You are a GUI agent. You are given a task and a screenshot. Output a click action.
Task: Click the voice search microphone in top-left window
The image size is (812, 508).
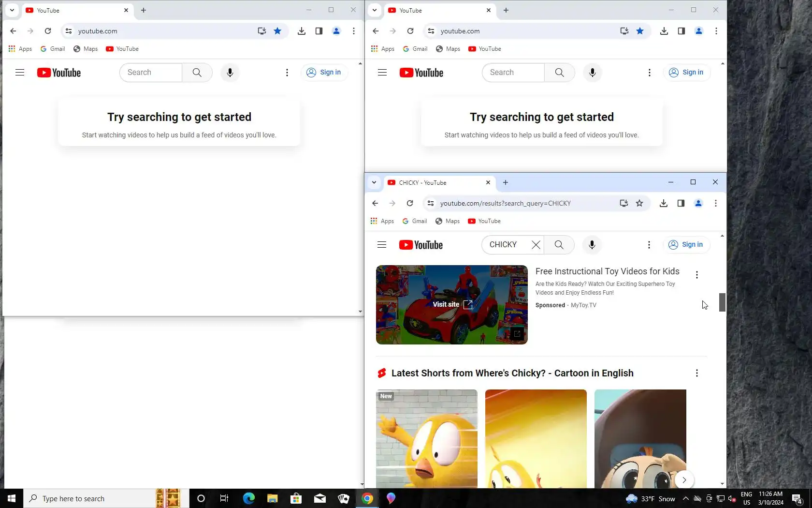click(x=230, y=73)
